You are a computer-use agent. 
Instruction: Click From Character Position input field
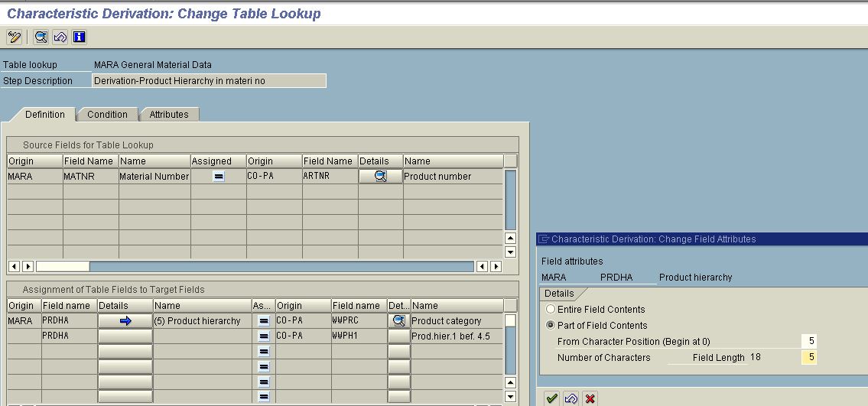(x=809, y=341)
